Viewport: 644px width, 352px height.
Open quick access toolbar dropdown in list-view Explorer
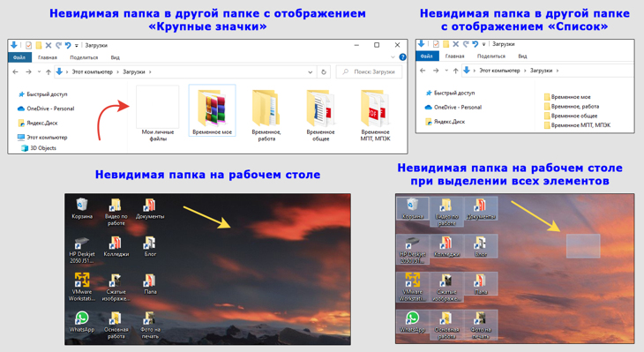(x=483, y=44)
